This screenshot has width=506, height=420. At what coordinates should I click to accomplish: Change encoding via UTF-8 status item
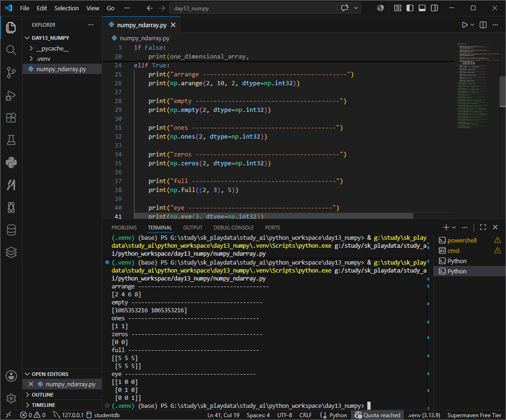tap(285, 415)
